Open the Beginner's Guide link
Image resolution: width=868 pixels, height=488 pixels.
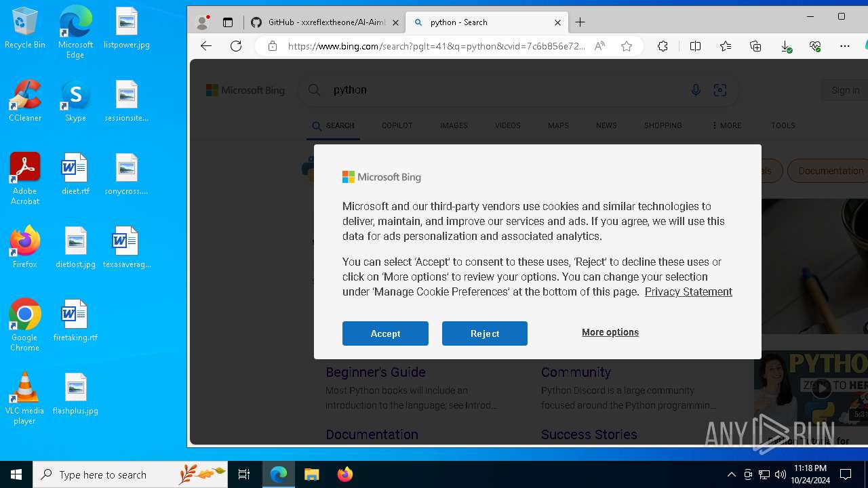click(x=376, y=372)
